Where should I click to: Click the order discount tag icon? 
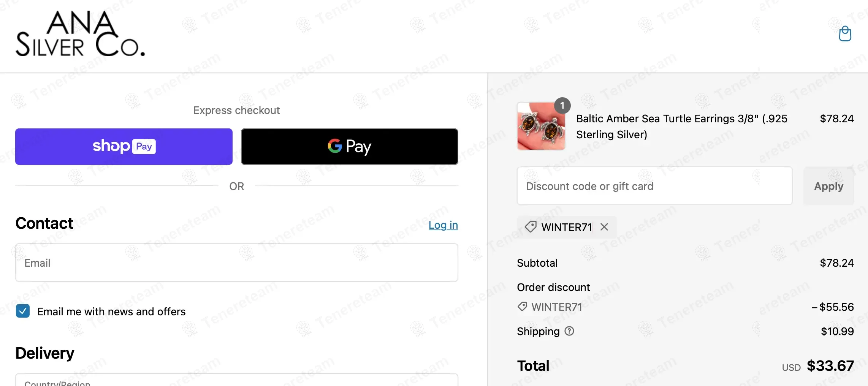pyautogui.click(x=522, y=307)
